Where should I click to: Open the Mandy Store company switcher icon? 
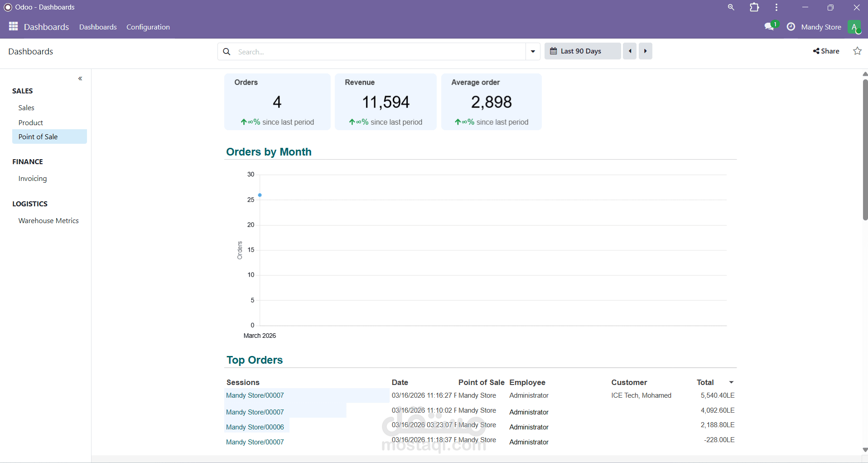[x=791, y=26]
